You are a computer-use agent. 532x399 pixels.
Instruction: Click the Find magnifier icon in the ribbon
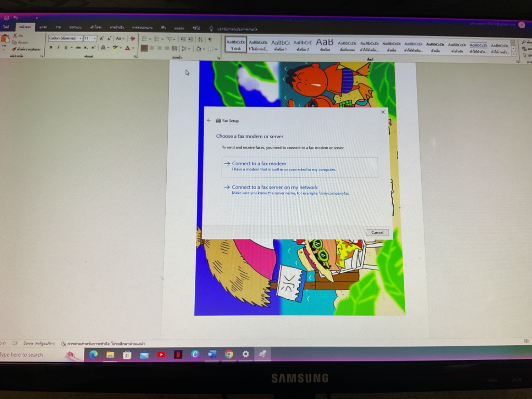524,42
